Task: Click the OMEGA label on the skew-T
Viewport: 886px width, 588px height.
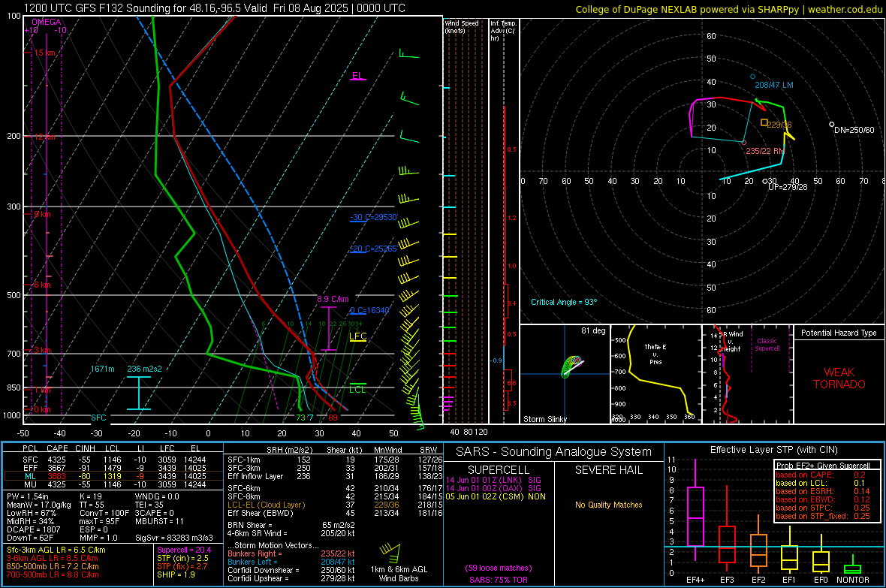Action: click(47, 22)
